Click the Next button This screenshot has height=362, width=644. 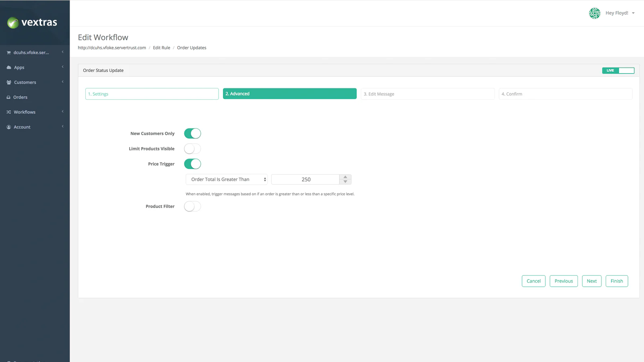592,281
